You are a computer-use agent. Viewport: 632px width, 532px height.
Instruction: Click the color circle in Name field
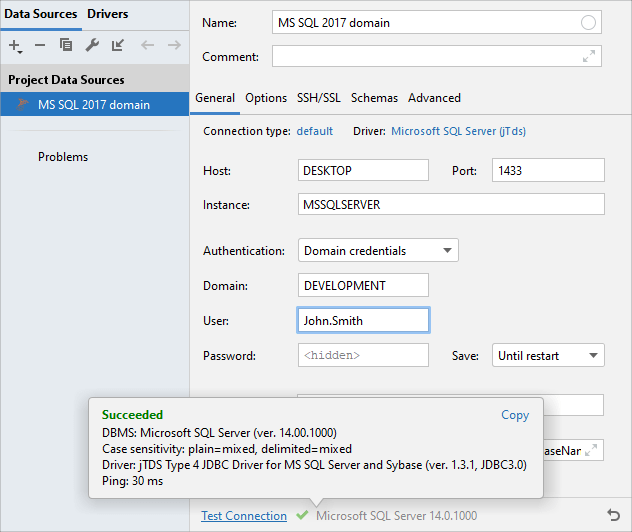588,23
